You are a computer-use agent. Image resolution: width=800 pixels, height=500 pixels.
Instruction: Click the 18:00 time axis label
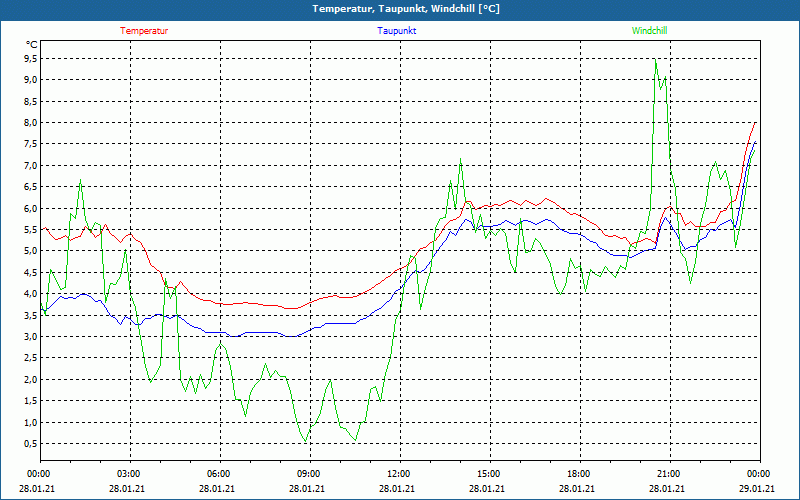click(578, 474)
